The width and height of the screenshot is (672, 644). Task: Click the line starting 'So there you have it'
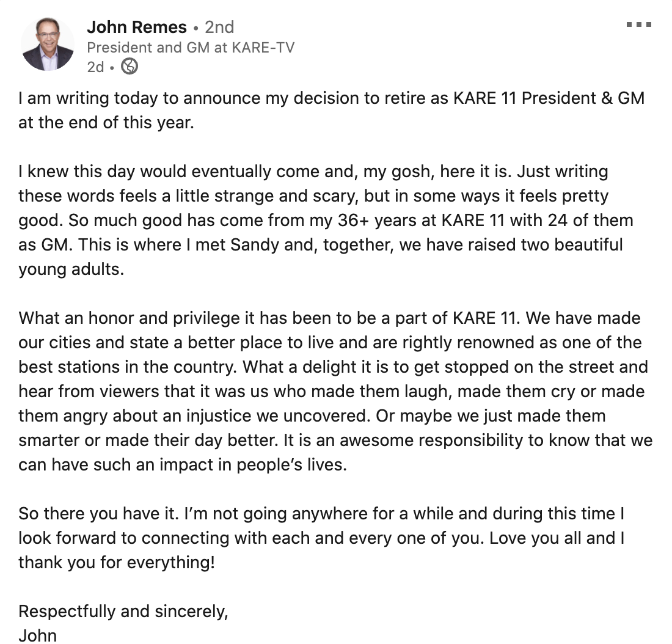[x=321, y=514]
